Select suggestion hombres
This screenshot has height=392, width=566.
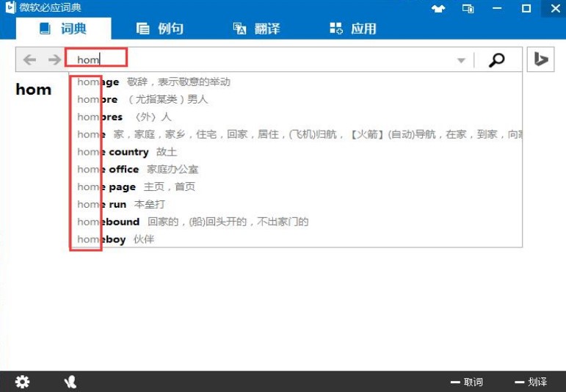point(296,117)
